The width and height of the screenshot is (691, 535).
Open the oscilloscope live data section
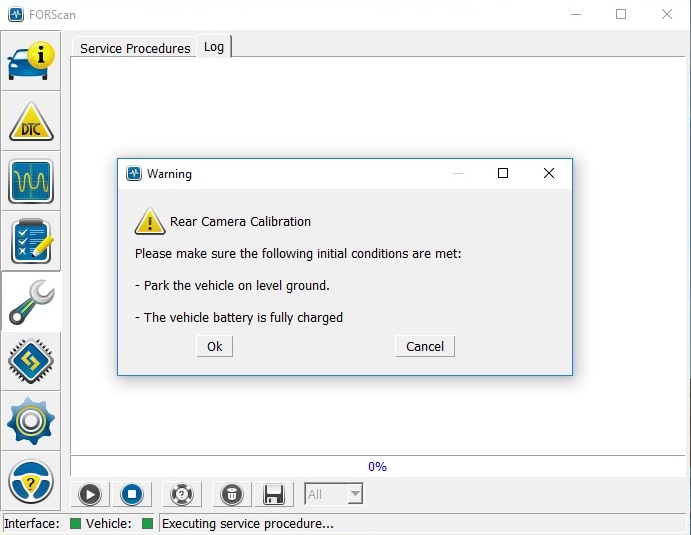[31, 181]
